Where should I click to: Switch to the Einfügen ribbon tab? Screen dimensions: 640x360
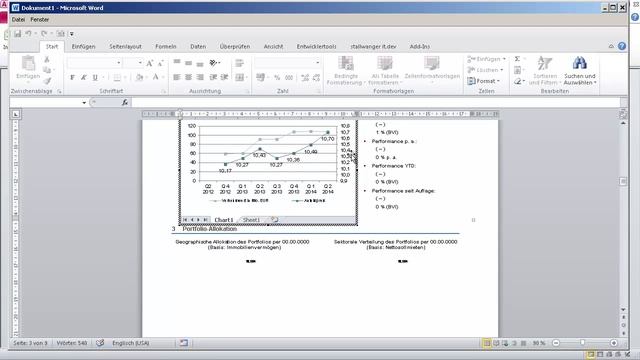pos(83,47)
